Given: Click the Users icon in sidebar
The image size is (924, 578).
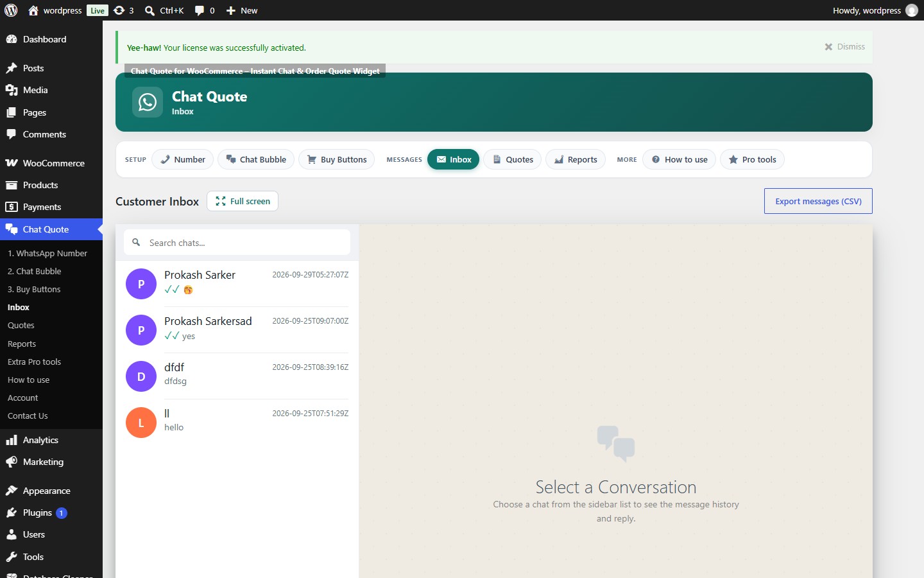Looking at the screenshot, I should click(x=12, y=534).
